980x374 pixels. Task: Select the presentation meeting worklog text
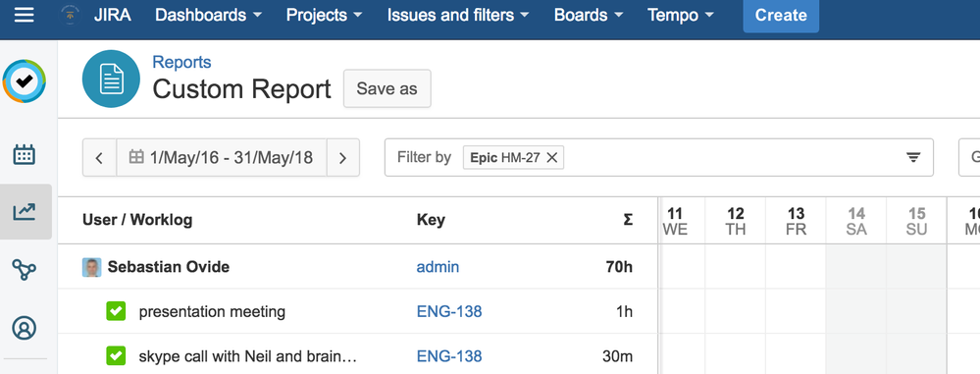click(x=212, y=311)
